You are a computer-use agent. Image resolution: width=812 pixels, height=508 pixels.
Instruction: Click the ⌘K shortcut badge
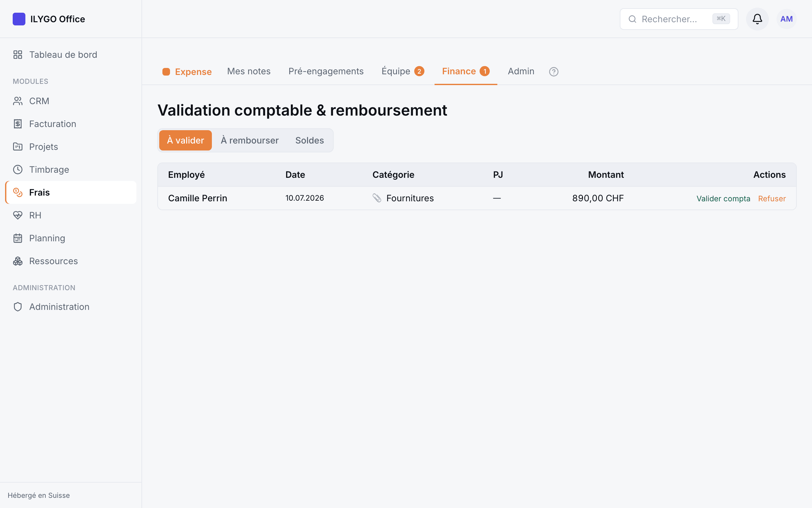click(721, 18)
